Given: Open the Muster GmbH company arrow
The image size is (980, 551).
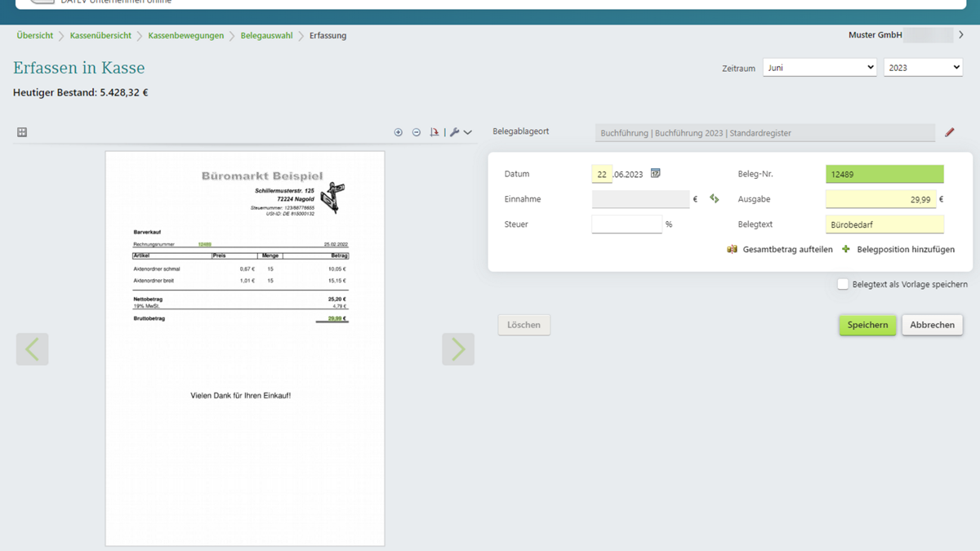Looking at the screenshot, I should (961, 35).
